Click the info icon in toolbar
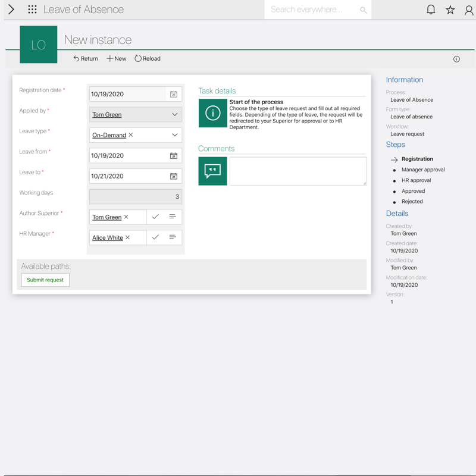This screenshot has height=476, width=476. pyautogui.click(x=456, y=59)
